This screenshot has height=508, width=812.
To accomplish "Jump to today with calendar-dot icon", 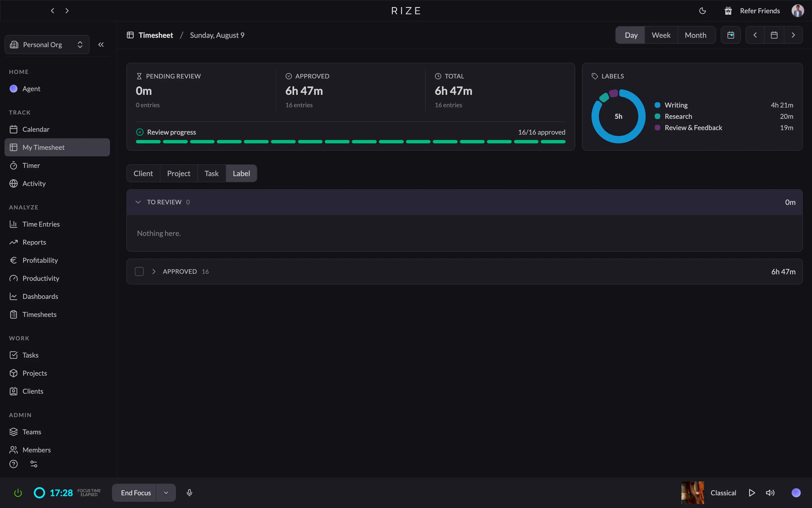I will click(731, 35).
